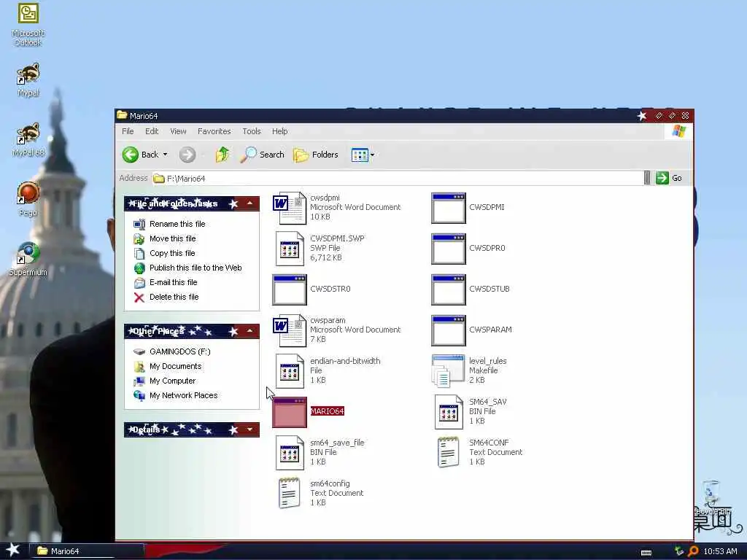Click the green Go button
Viewport: 747px width, 560px height.
click(x=669, y=178)
